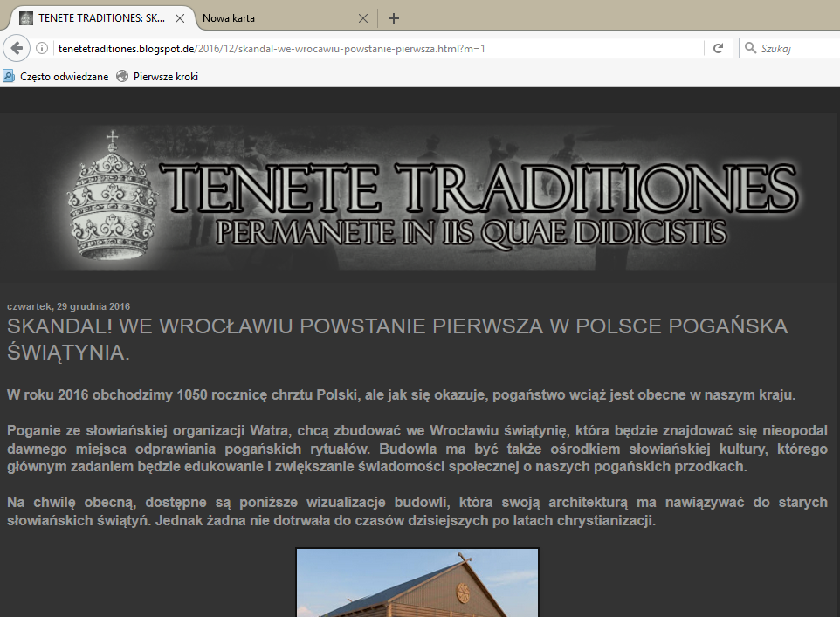Click the browser Back arrow button

[17, 48]
